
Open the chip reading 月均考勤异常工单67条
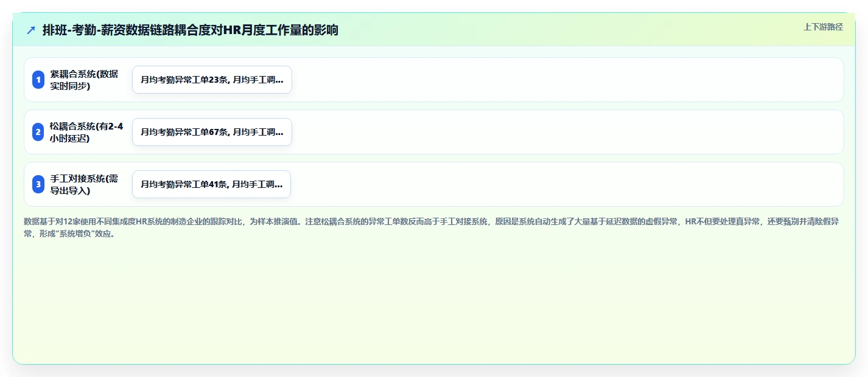coord(212,132)
